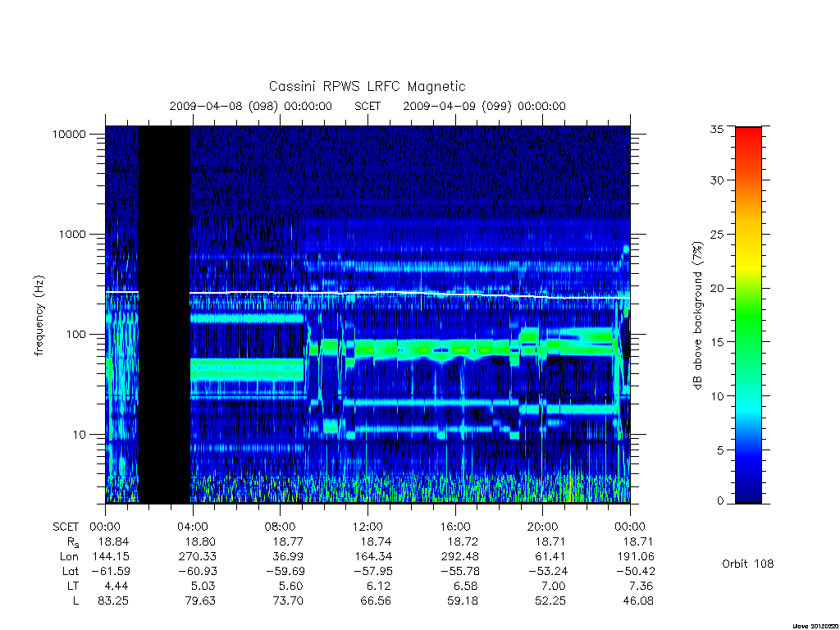840x630 pixels.
Task: Click the LT value 7.00
Action: coord(554,586)
